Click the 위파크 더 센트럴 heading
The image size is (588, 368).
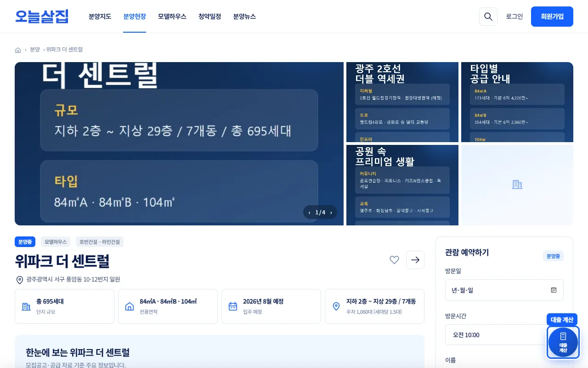pyautogui.click(x=62, y=261)
